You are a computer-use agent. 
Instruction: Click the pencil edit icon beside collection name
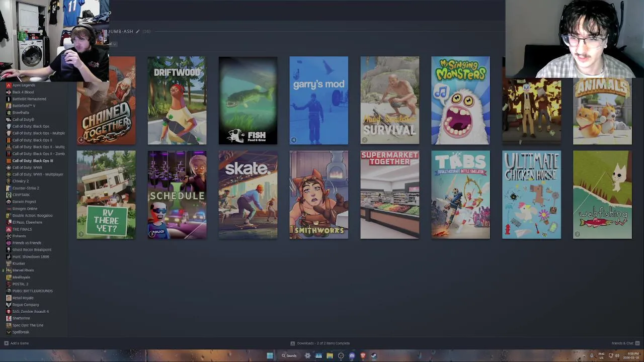(x=138, y=31)
